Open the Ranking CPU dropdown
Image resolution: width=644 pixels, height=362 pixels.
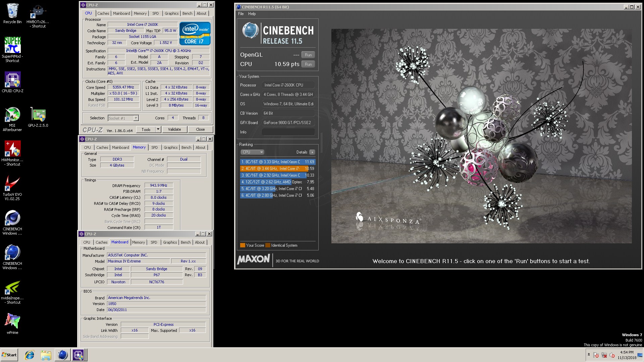(252, 152)
